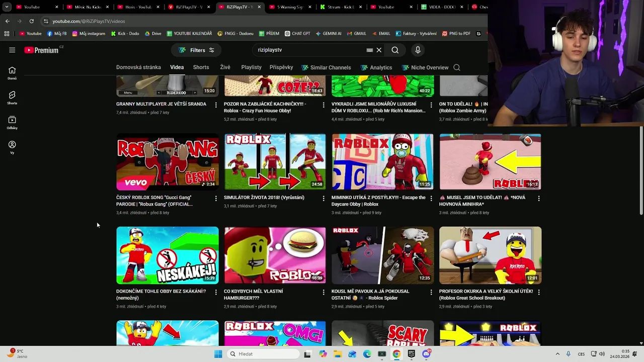Open Odběry subscriptions in the sidebar
The image size is (644, 362).
click(x=12, y=122)
